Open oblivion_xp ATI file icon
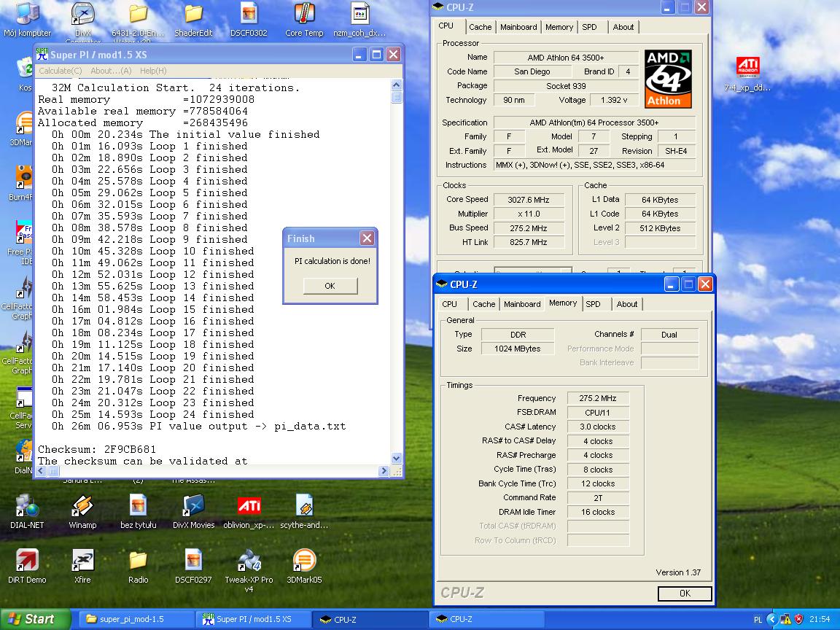The height and width of the screenshot is (630, 840). point(249,511)
